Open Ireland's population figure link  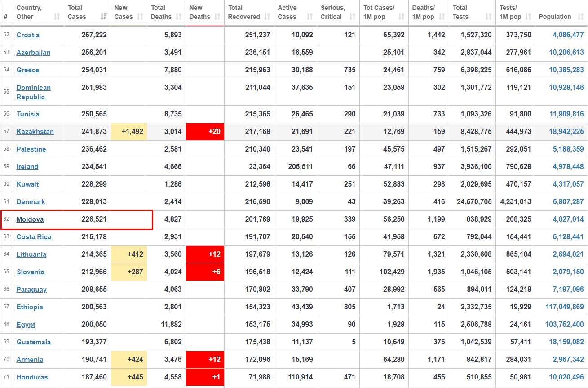(568, 167)
